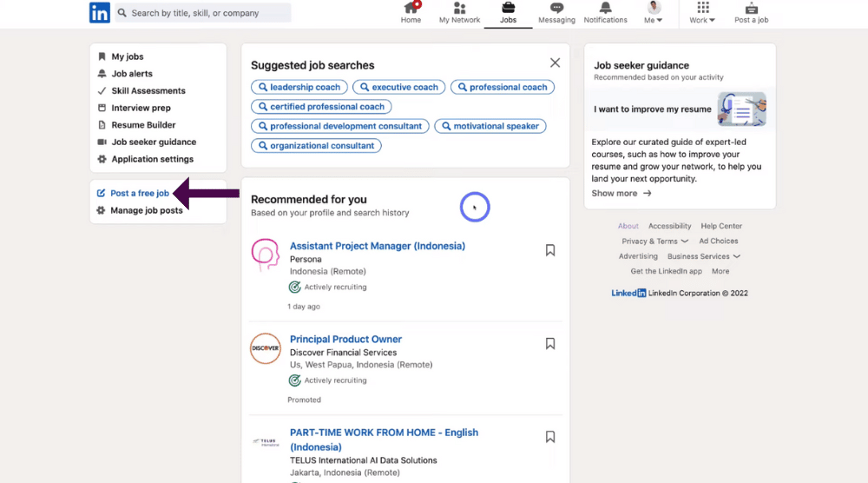Image resolution: width=868 pixels, height=483 pixels.
Task: Open Post a job in top bar
Action: coord(751,13)
